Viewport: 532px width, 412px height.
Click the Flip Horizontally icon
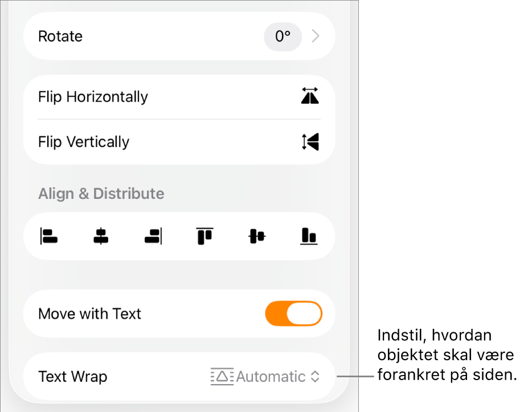pyautogui.click(x=310, y=96)
